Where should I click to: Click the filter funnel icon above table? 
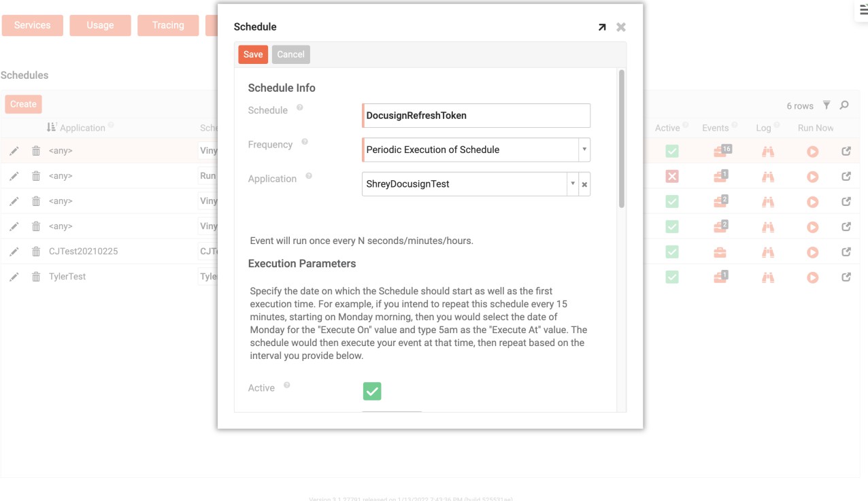click(x=827, y=105)
